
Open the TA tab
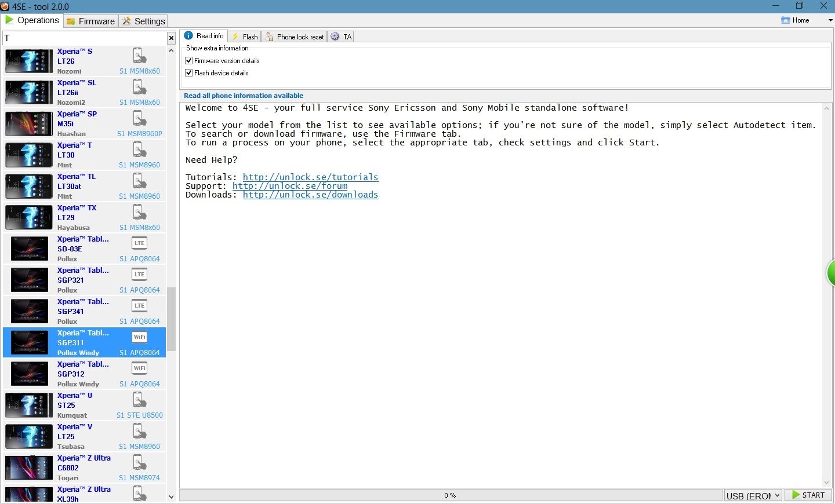click(341, 36)
